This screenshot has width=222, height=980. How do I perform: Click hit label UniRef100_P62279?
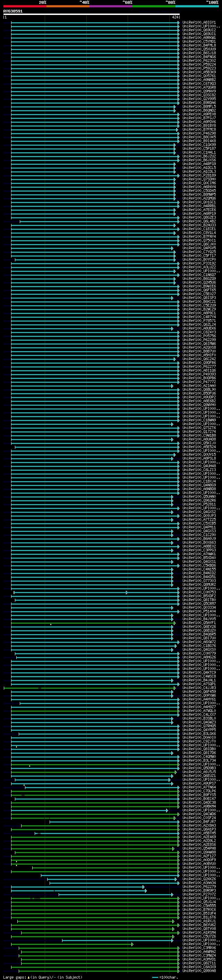[x=199, y=886]
